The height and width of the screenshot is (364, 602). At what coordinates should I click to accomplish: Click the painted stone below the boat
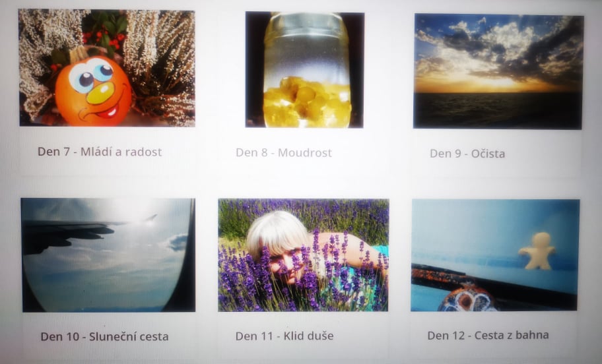point(467,300)
